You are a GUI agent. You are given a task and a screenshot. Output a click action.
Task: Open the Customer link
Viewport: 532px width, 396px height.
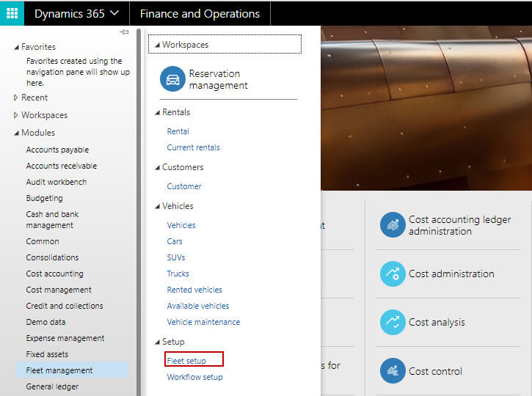coord(184,186)
